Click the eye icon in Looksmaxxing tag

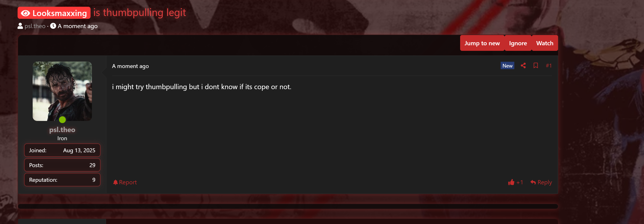25,13
